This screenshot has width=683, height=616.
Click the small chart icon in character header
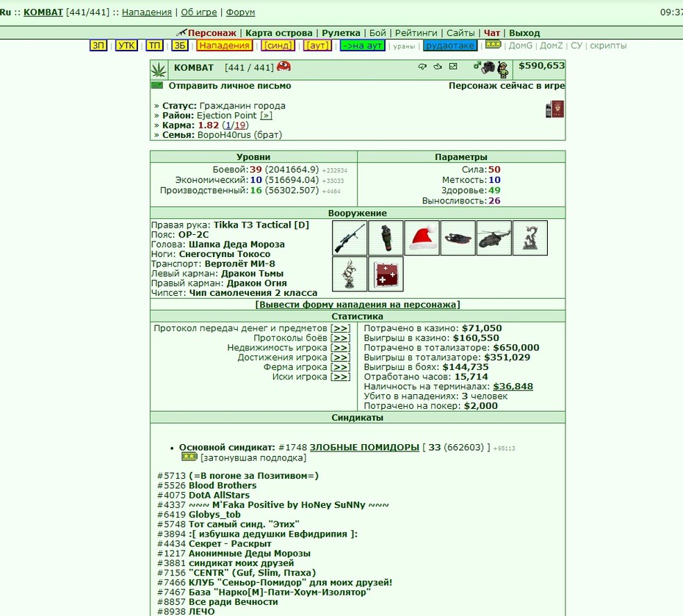point(453,67)
